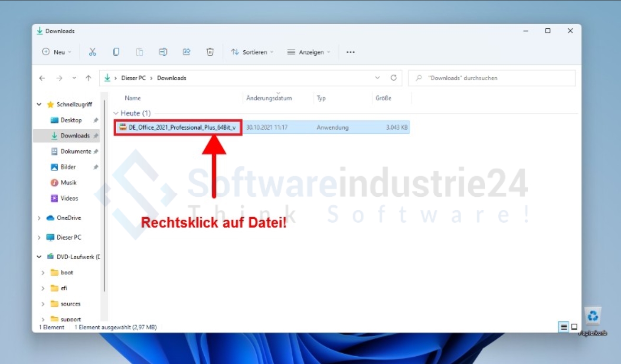Click Dieser PC in the breadcrumb
The image size is (621, 364).
tap(134, 78)
